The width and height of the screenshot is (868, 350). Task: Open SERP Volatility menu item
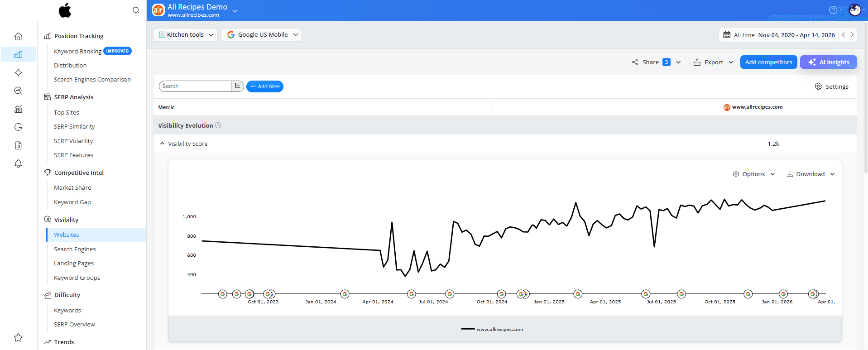click(x=73, y=141)
